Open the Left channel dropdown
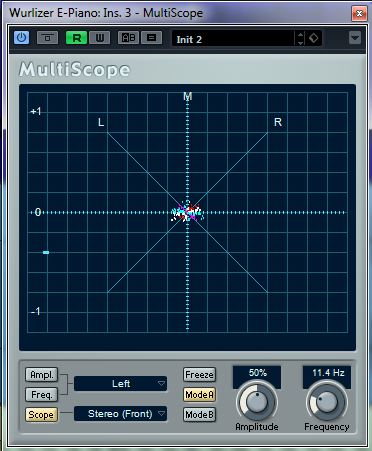The height and width of the screenshot is (451, 372). tap(120, 384)
